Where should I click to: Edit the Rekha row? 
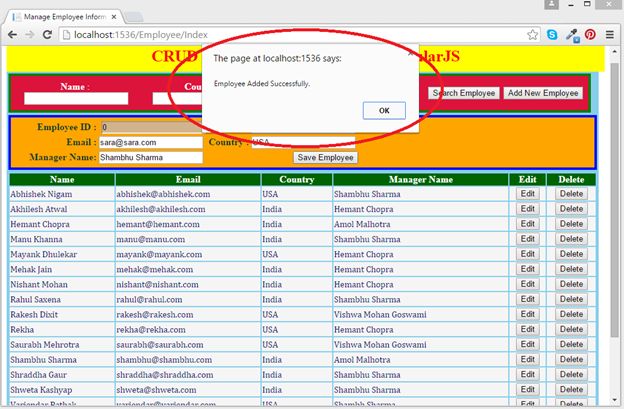coord(528,329)
